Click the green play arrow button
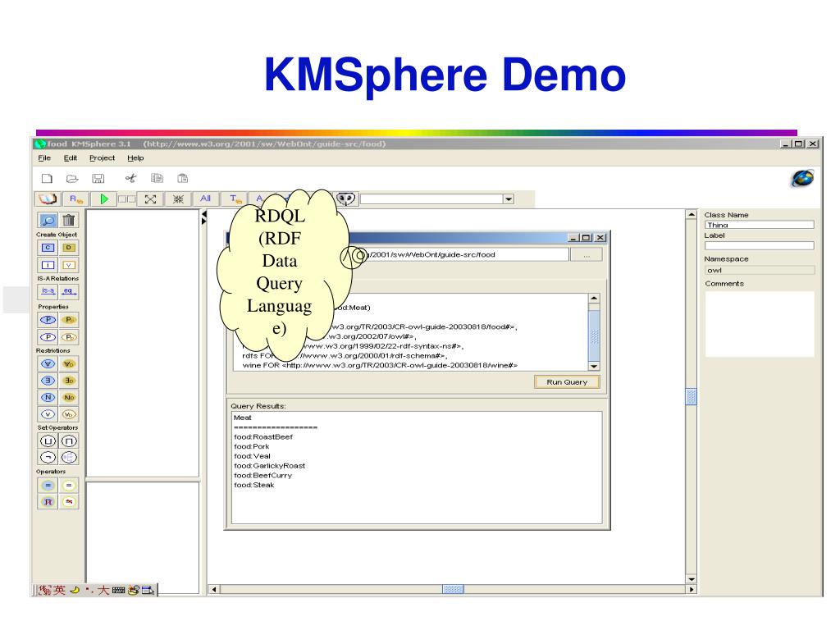Image resolution: width=840 pixels, height=630 pixels. tap(104, 199)
